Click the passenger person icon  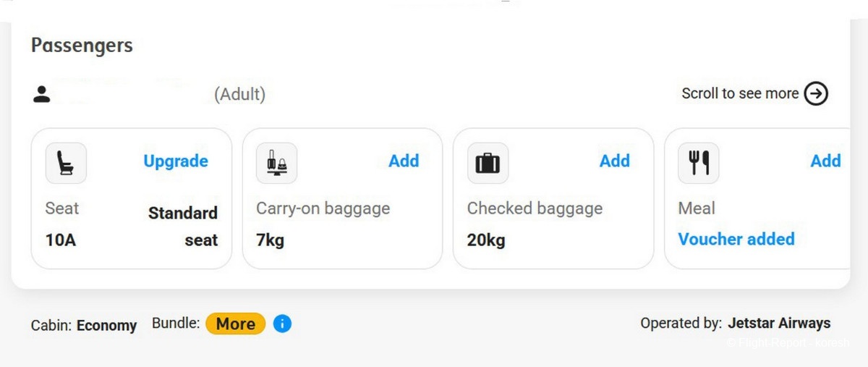pyautogui.click(x=41, y=94)
